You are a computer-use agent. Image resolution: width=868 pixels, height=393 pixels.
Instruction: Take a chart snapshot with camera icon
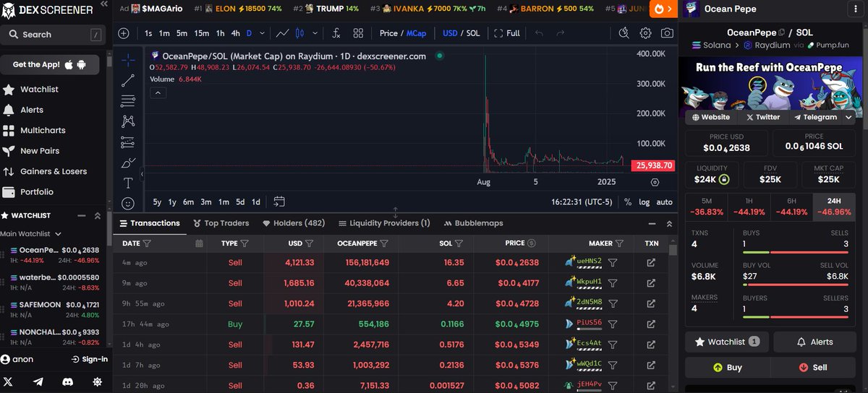coord(667,33)
